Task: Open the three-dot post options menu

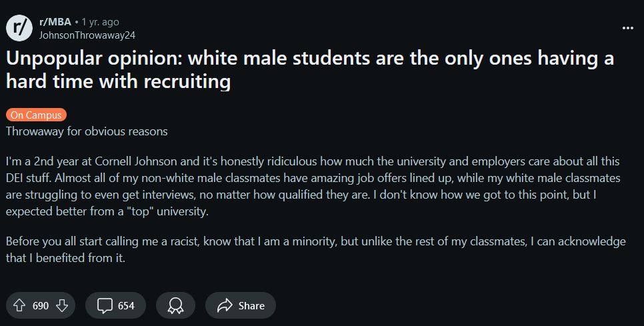Action: [627, 28]
